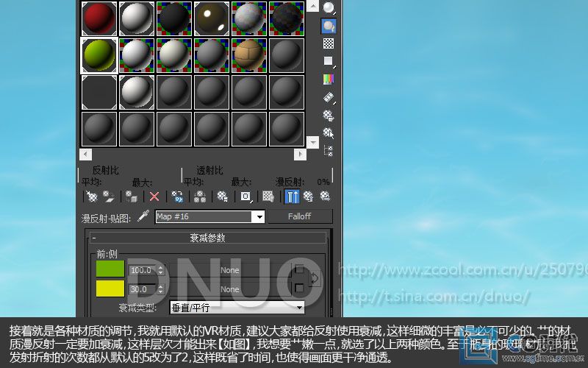Viewport: 588px width, 368px height.
Task: Open the material editor Options icon
Action: click(x=329, y=115)
